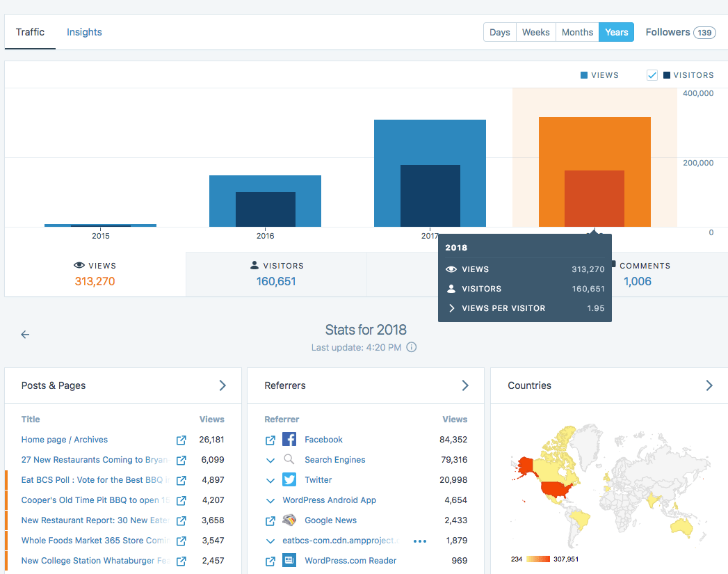Viewport: 728px width, 574px height.
Task: Open external link icon for Cooper's Old Time Pit BBQ
Action: [x=181, y=500]
